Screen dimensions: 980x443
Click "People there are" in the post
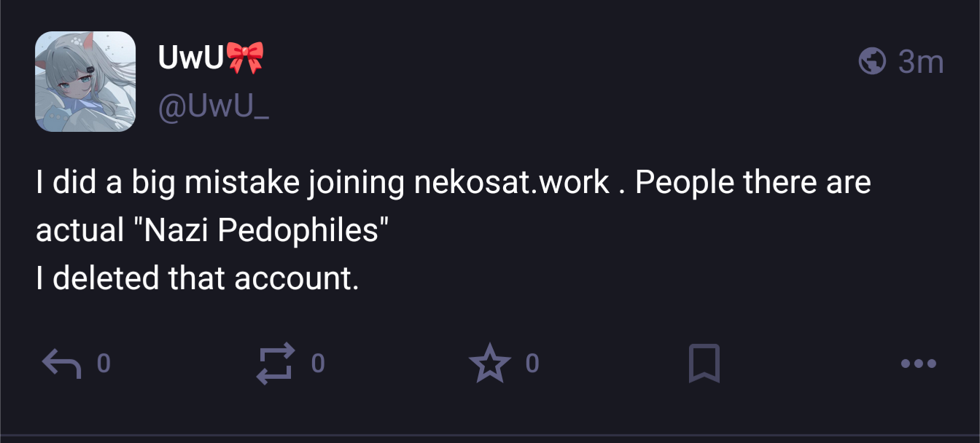coord(752,182)
